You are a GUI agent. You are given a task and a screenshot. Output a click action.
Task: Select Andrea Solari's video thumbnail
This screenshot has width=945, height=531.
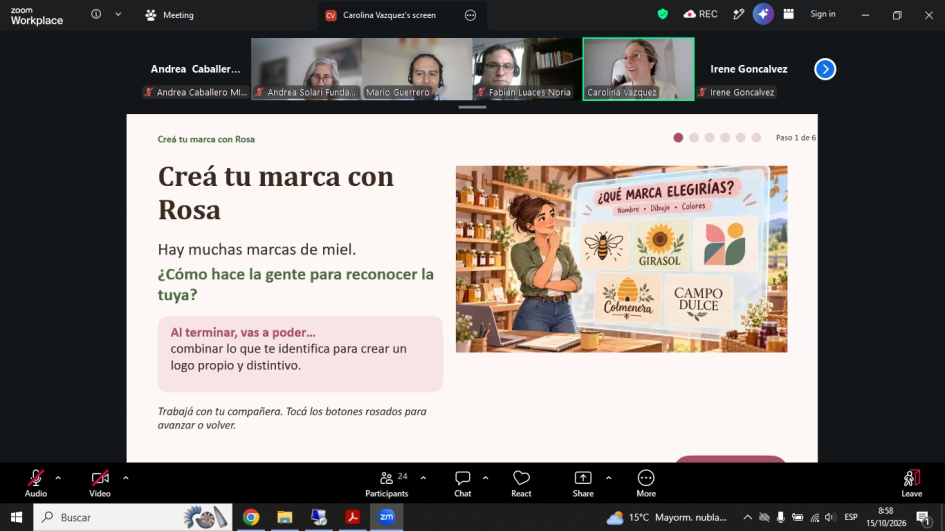tap(306, 69)
